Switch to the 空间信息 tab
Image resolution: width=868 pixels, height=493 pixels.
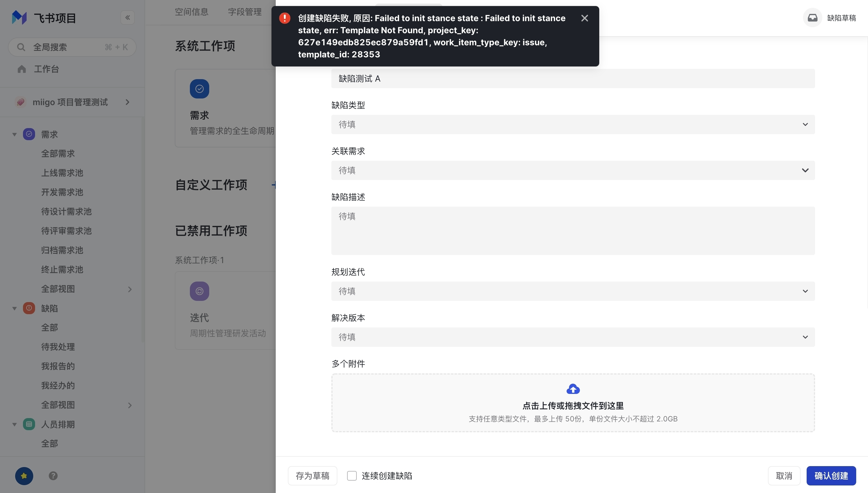[x=192, y=12]
